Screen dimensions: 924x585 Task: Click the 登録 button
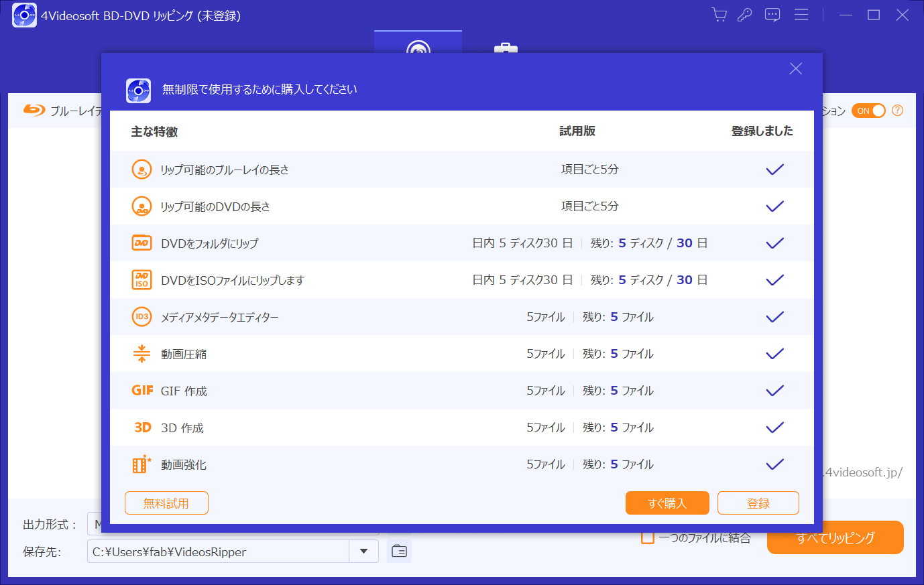point(758,503)
